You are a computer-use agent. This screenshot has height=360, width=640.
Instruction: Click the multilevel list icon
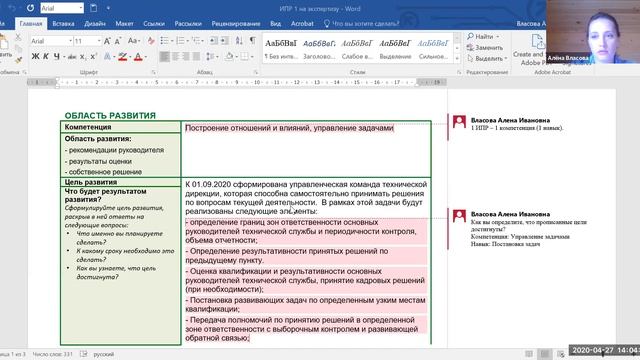coord(197,40)
